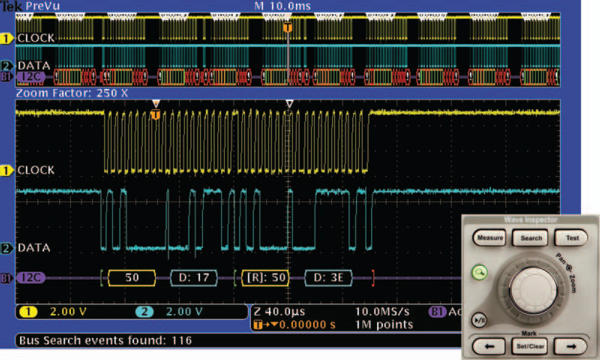Click the Pan and Zoom knob
This screenshot has width=600, height=360.
click(533, 290)
